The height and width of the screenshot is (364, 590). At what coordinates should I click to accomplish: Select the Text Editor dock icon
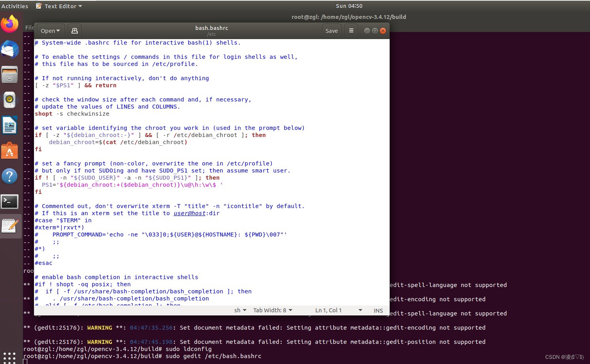click(9, 227)
